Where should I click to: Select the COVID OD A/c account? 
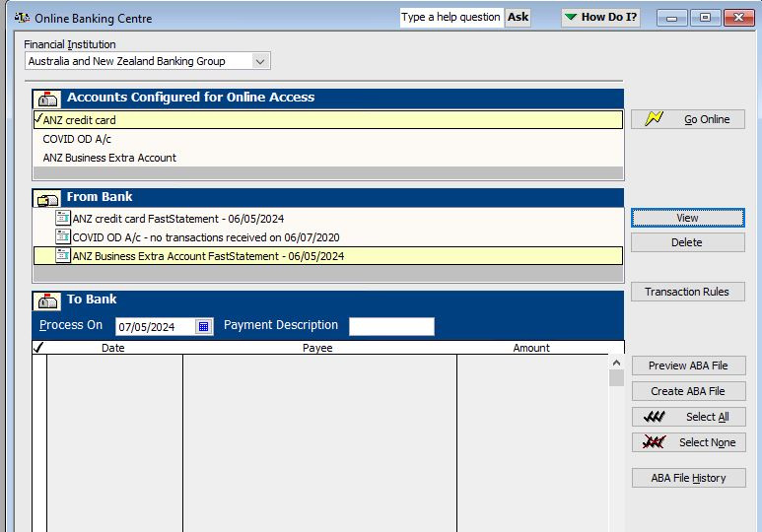pos(328,139)
